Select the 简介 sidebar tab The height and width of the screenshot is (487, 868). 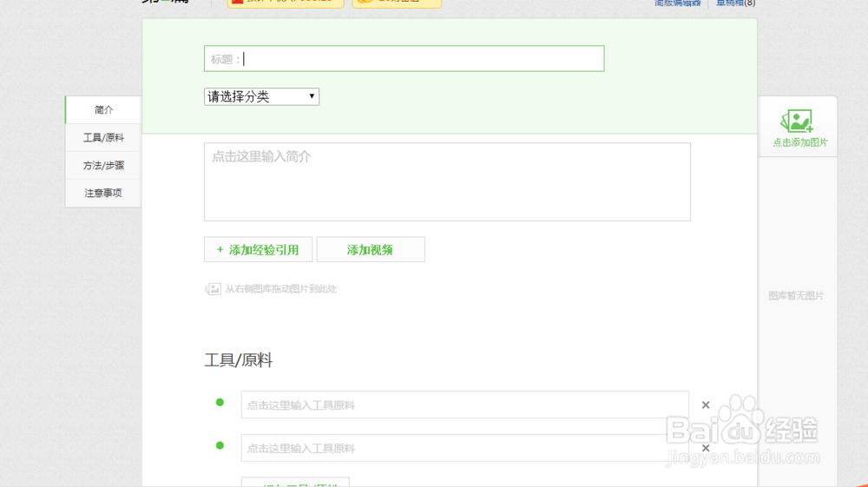(103, 110)
